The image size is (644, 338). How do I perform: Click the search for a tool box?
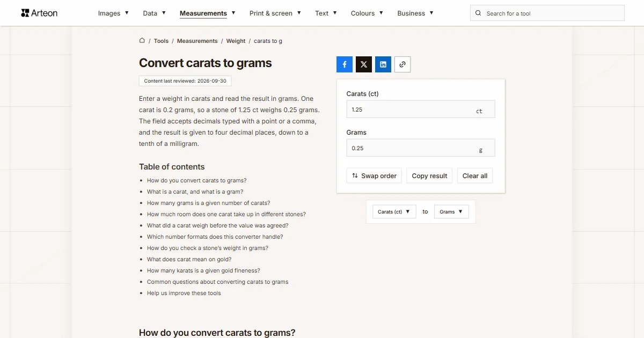[x=547, y=13]
